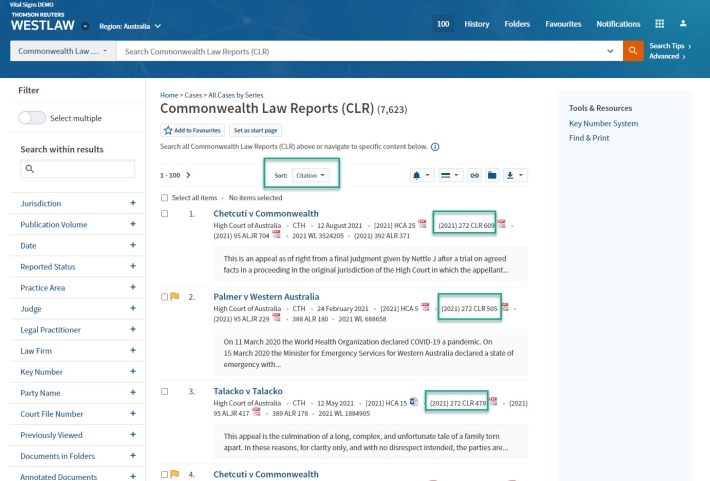Open Notifications in the top navigation
Image resolution: width=710 pixels, height=481 pixels.
pyautogui.click(x=618, y=24)
